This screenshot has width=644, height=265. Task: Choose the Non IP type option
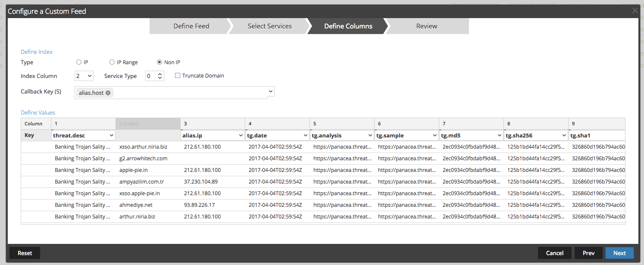159,62
